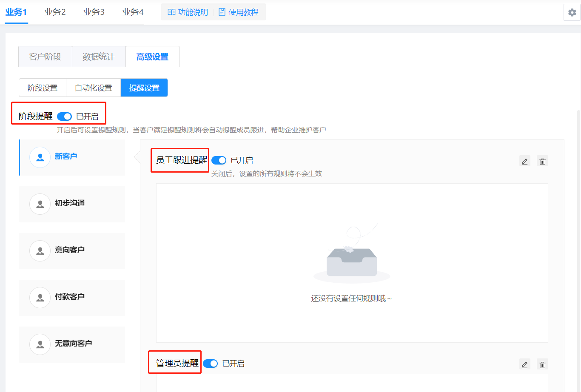This screenshot has height=392, width=581.
Task: Switch to the 业务1 tab
Action: [x=16, y=12]
